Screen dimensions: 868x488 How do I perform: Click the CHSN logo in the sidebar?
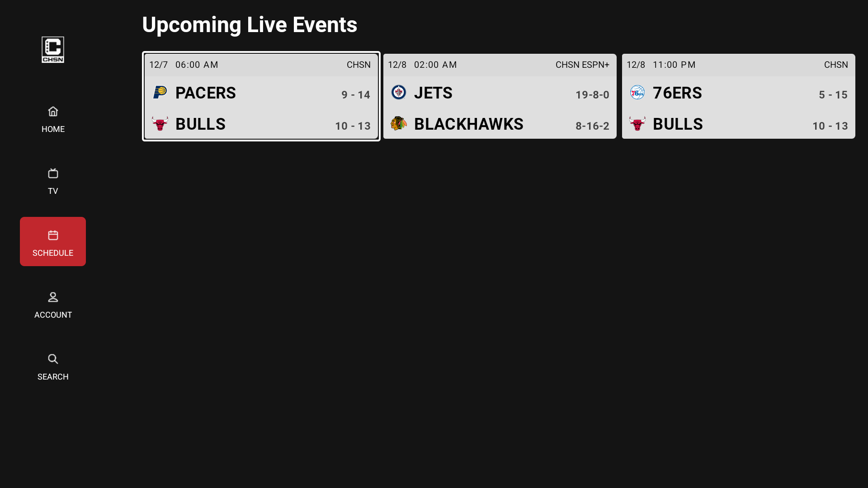coord(53,50)
